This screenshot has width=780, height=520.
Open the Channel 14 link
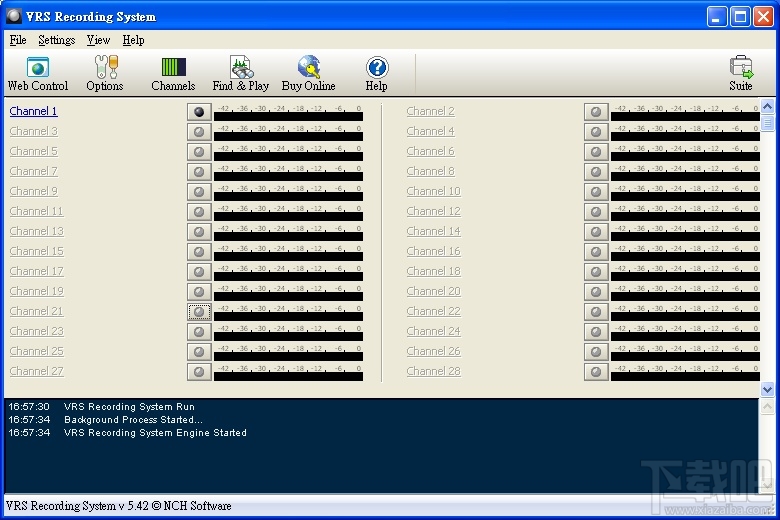[433, 231]
